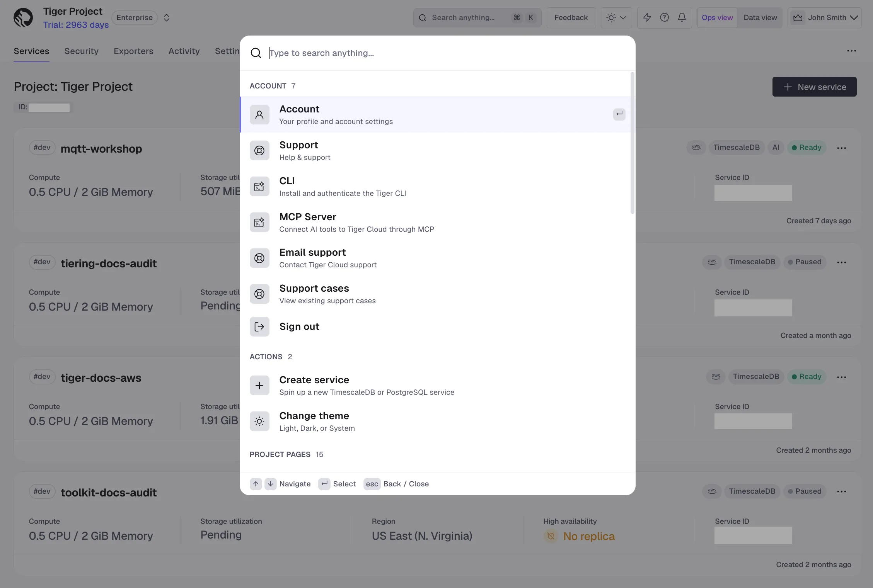Open the mqtt-workshop three dots menu
This screenshot has width=873, height=588.
click(841, 148)
